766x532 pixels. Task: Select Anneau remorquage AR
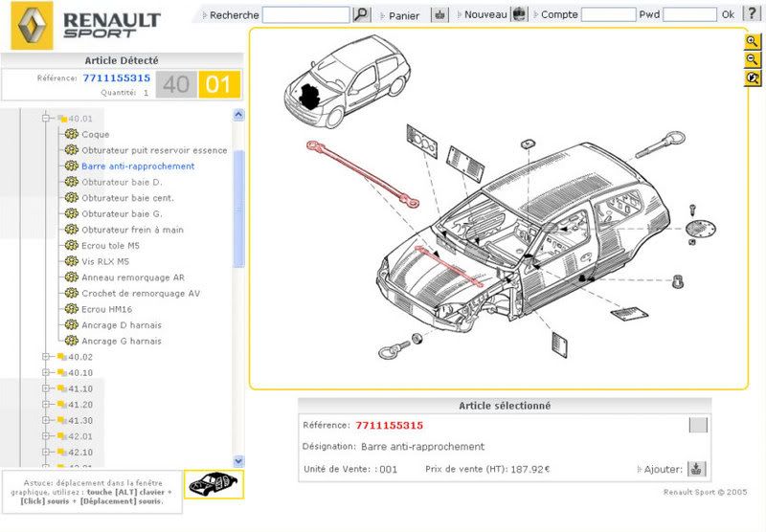point(133,277)
